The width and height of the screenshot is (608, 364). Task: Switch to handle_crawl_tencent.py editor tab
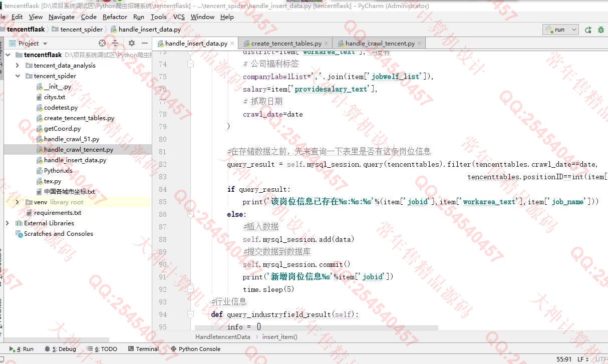click(x=380, y=44)
